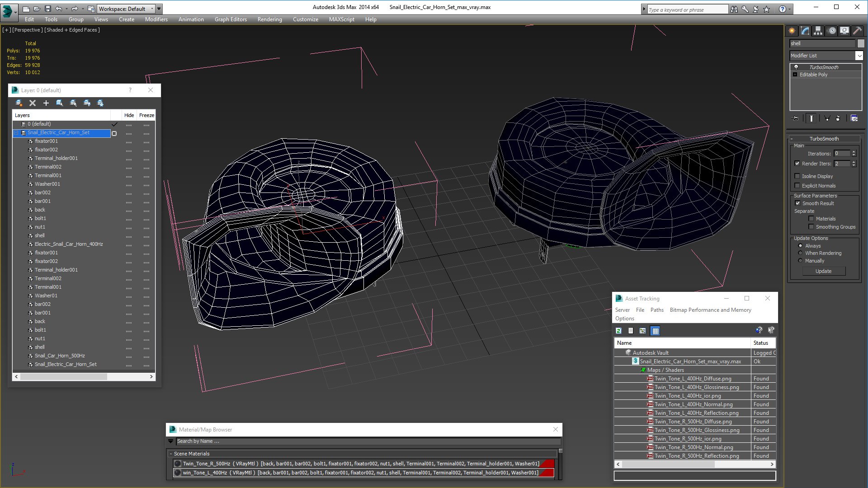The height and width of the screenshot is (488, 868).
Task: Click Make Unique modifier stack icon
Action: (x=827, y=118)
